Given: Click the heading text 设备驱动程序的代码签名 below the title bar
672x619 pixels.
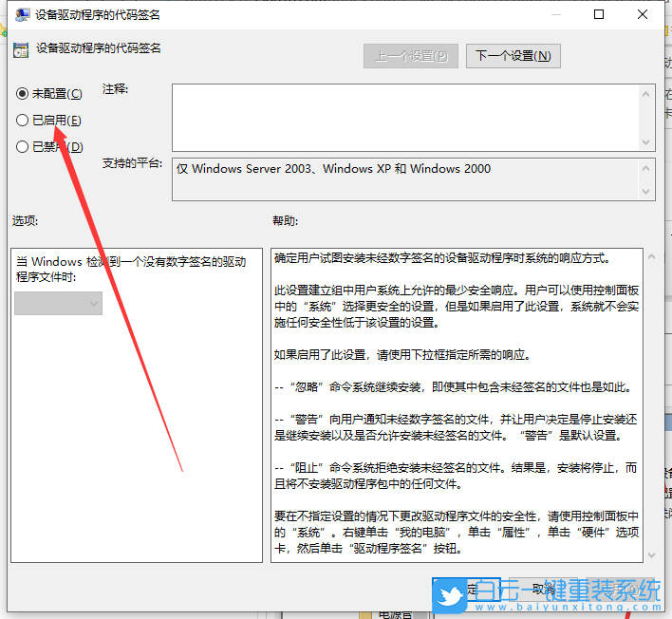Looking at the screenshot, I should pos(98,48).
